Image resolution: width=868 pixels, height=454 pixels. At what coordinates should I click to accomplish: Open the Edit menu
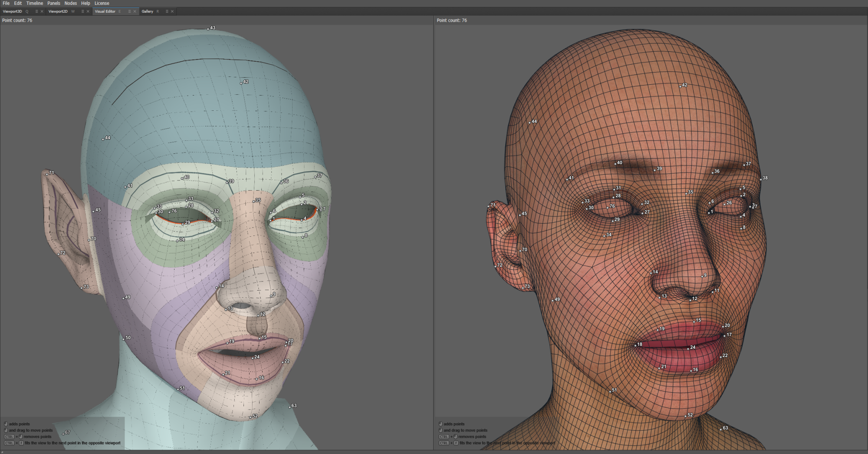click(18, 3)
